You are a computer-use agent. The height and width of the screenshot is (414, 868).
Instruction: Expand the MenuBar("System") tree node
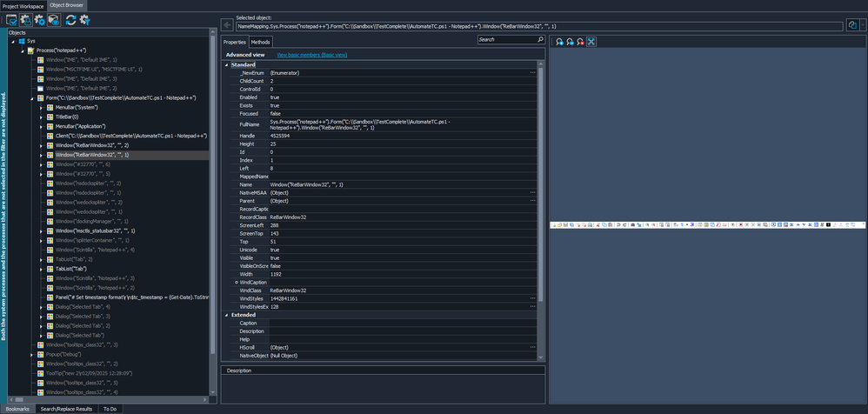click(x=41, y=108)
